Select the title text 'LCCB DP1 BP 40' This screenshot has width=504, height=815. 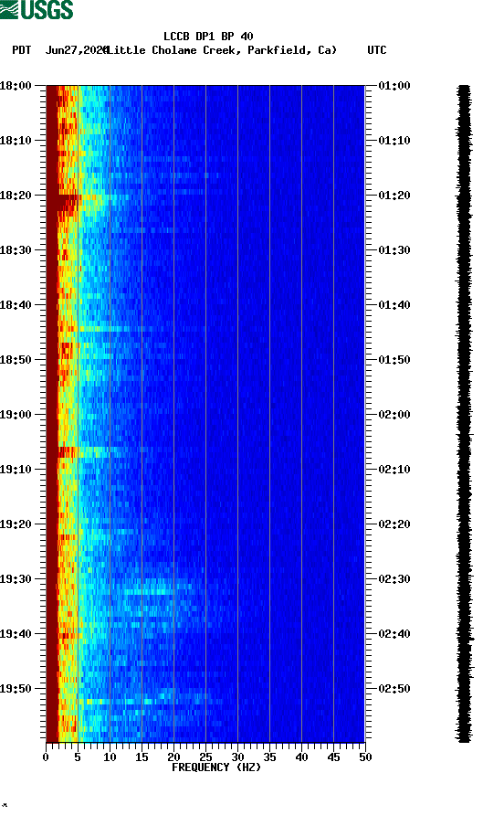[x=208, y=37]
